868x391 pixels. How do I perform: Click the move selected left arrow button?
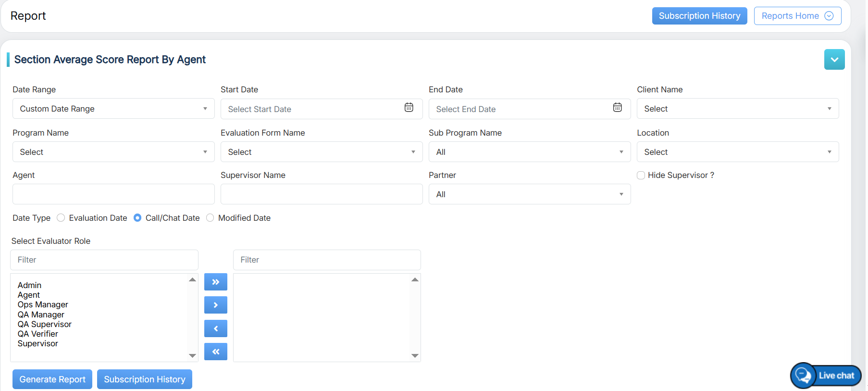pyautogui.click(x=215, y=328)
